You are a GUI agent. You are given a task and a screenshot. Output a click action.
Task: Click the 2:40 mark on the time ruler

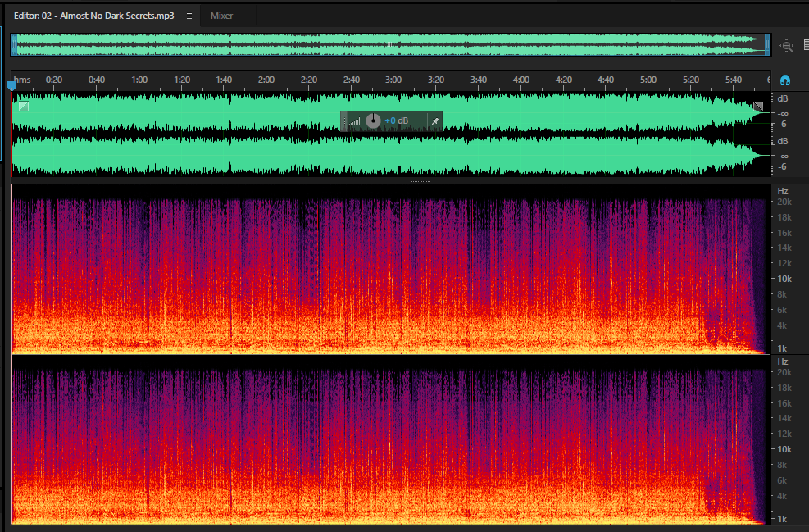352,80
